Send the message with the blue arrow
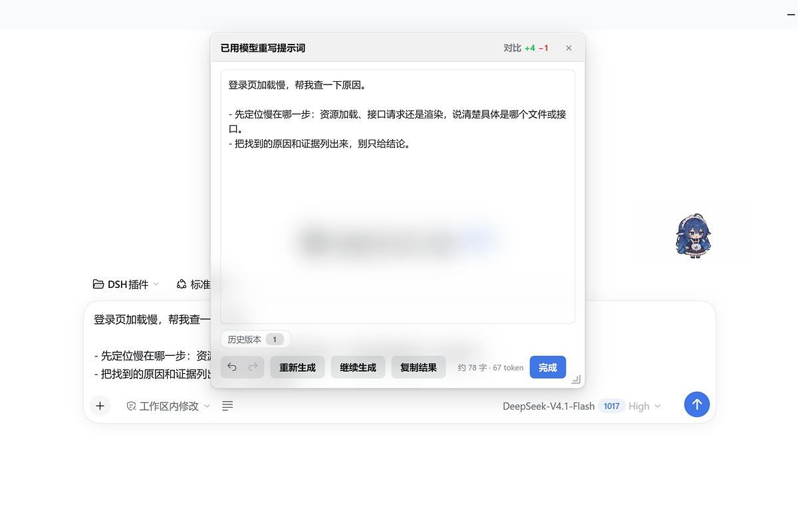The height and width of the screenshot is (532, 798). [697, 404]
